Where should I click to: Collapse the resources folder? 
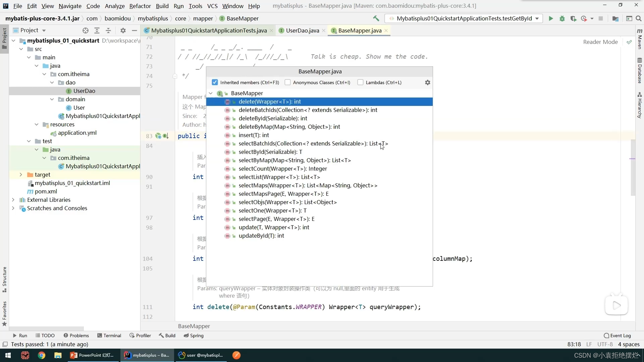37,124
